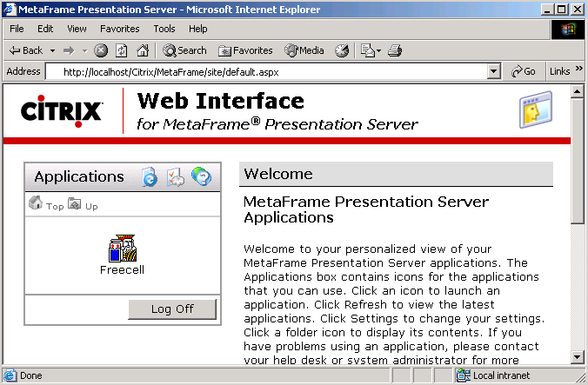Open the File menu
The width and height of the screenshot is (588, 385).
tap(17, 29)
